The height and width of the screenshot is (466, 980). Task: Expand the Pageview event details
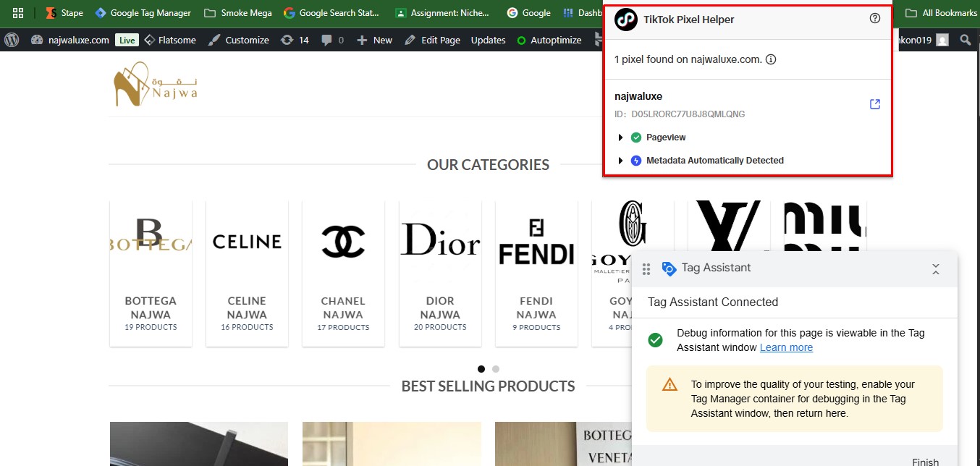[x=620, y=137]
